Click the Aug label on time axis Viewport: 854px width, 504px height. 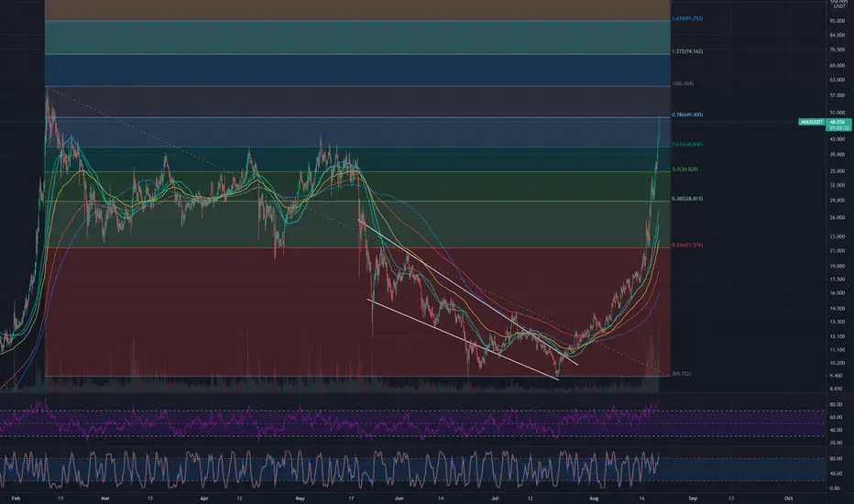(594, 499)
